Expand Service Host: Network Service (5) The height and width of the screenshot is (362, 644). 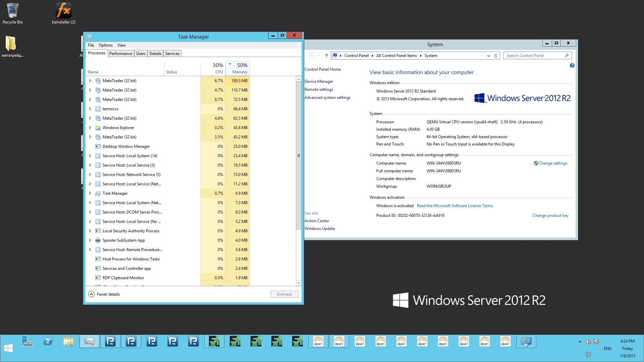coord(90,175)
